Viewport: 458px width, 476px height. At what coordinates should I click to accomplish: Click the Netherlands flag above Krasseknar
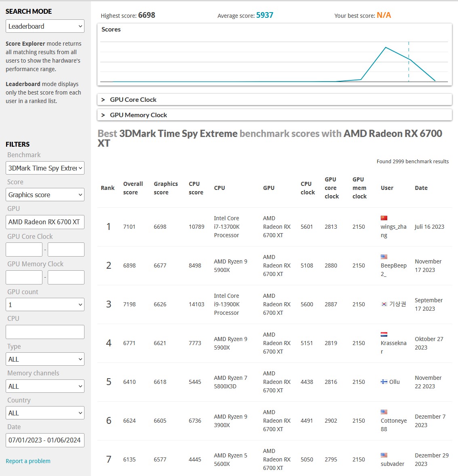[384, 335]
